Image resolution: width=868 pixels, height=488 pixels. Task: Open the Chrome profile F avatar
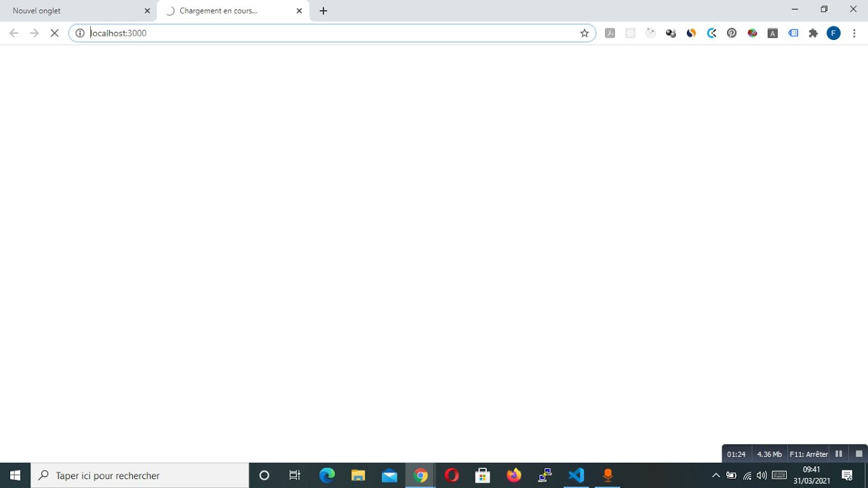833,33
